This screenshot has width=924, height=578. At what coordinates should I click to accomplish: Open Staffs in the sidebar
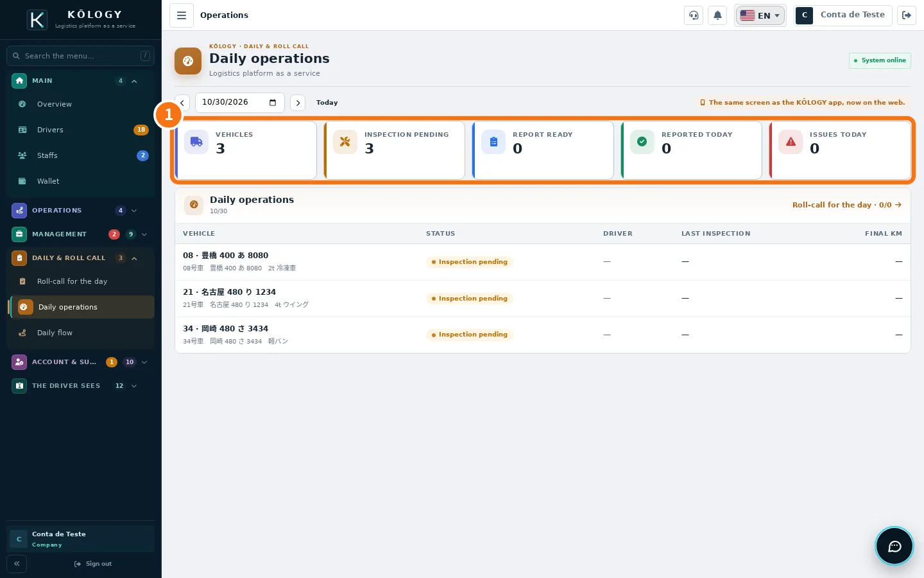[x=81, y=155]
